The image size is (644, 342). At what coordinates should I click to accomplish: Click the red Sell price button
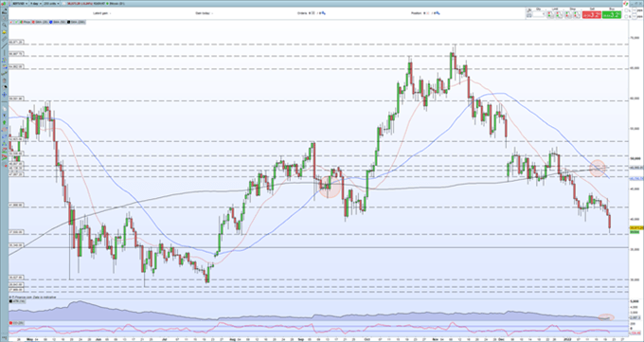pyautogui.click(x=592, y=14)
